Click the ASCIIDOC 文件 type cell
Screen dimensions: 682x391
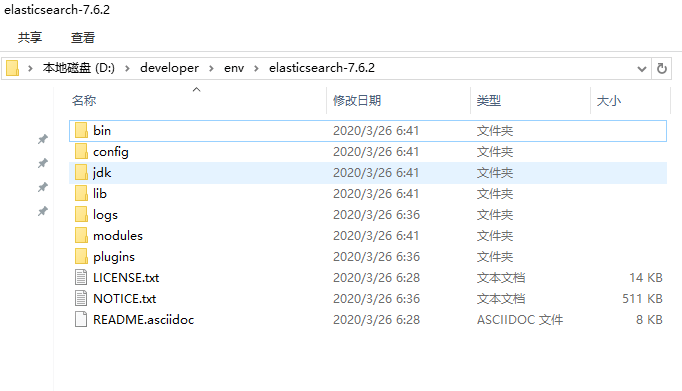point(520,320)
